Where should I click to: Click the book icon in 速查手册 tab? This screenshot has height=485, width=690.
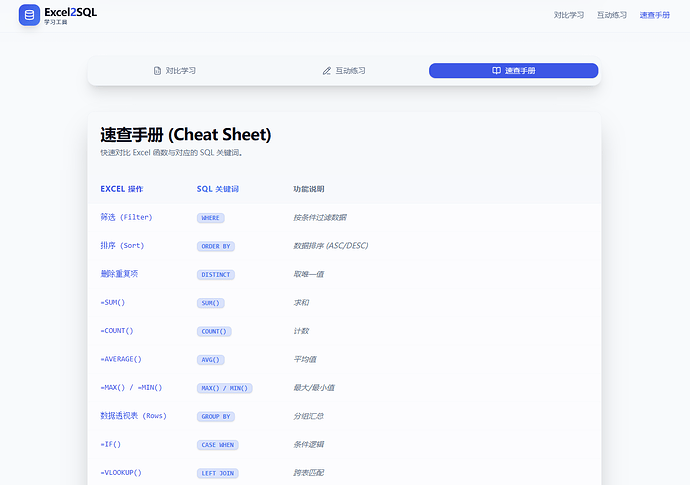click(x=496, y=71)
